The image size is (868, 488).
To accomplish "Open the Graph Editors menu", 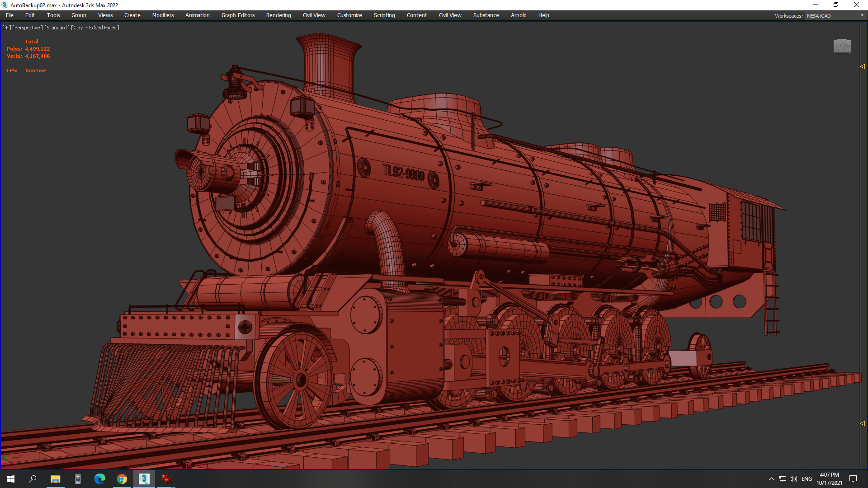I will click(238, 15).
